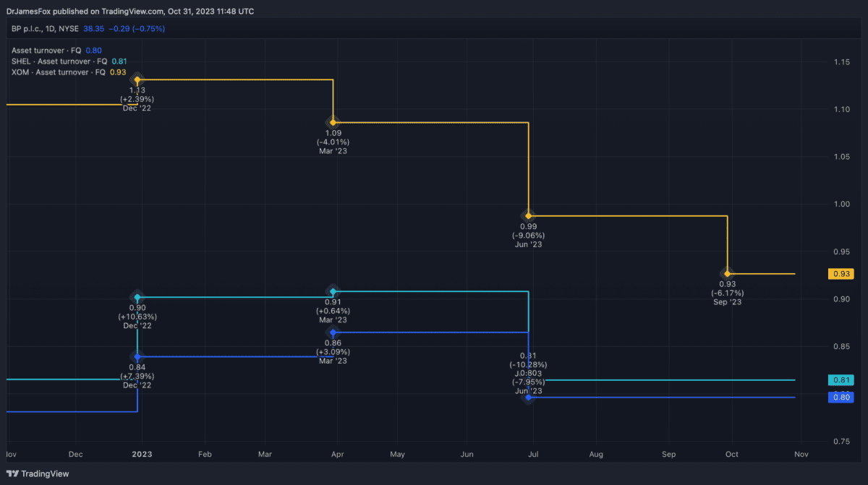Click BP Mar '23 marker at 0.86
Screen dimensions: 868x485
pos(333,332)
